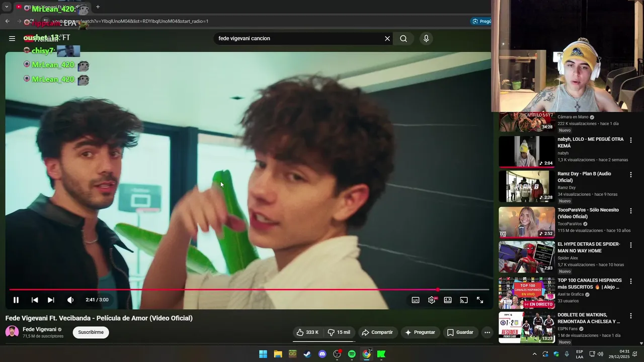This screenshot has width=644, height=362.
Task: Open Fede Vigevani channel avatar
Action: click(12, 332)
